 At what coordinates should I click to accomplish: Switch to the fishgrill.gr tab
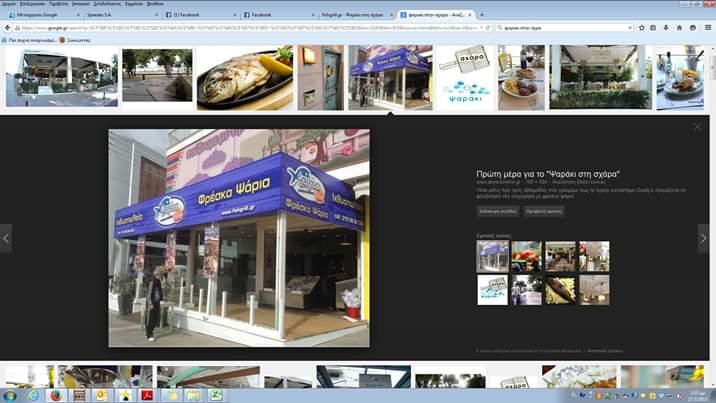[357, 15]
